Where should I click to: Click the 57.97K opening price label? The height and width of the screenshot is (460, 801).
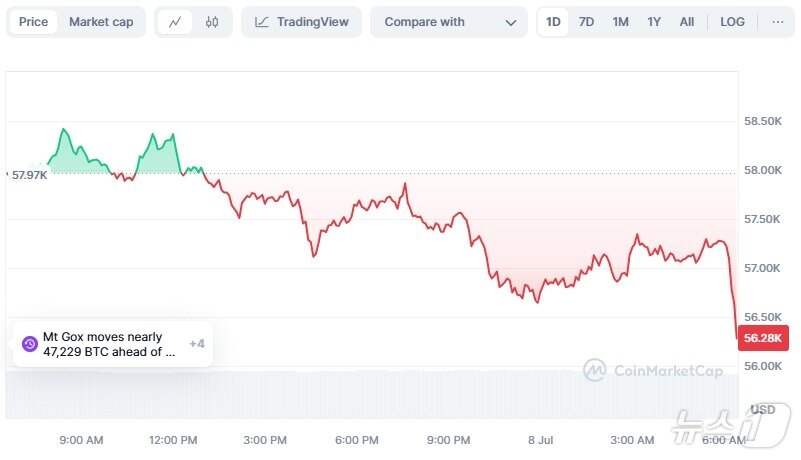click(x=27, y=175)
